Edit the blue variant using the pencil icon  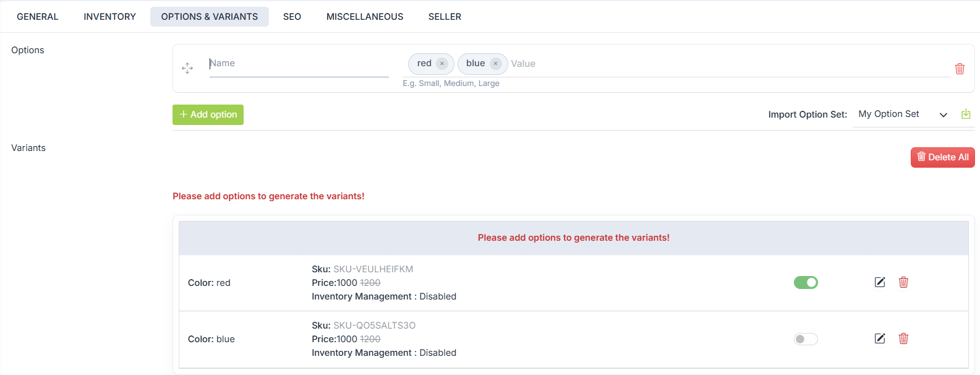880,338
